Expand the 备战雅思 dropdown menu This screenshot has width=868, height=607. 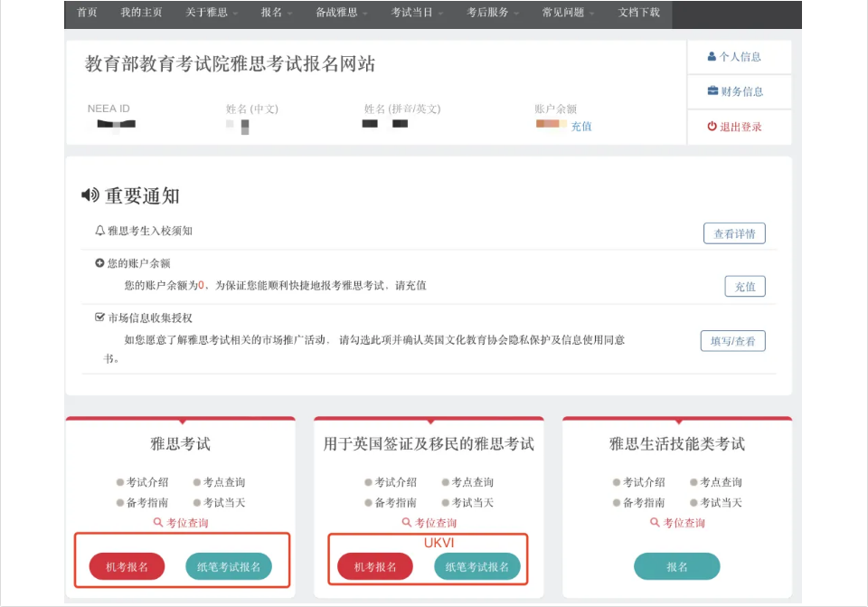(342, 12)
